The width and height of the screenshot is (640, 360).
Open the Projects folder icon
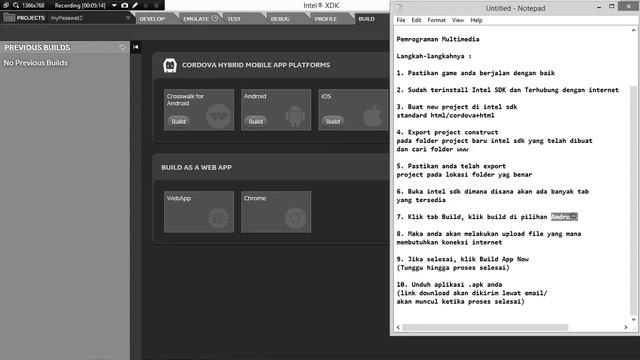tap(9, 18)
